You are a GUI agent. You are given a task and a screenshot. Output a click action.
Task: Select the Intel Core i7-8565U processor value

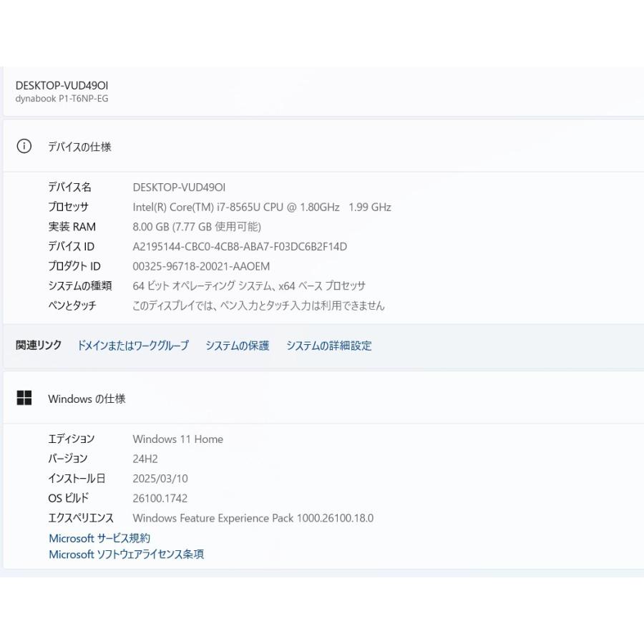click(x=262, y=208)
